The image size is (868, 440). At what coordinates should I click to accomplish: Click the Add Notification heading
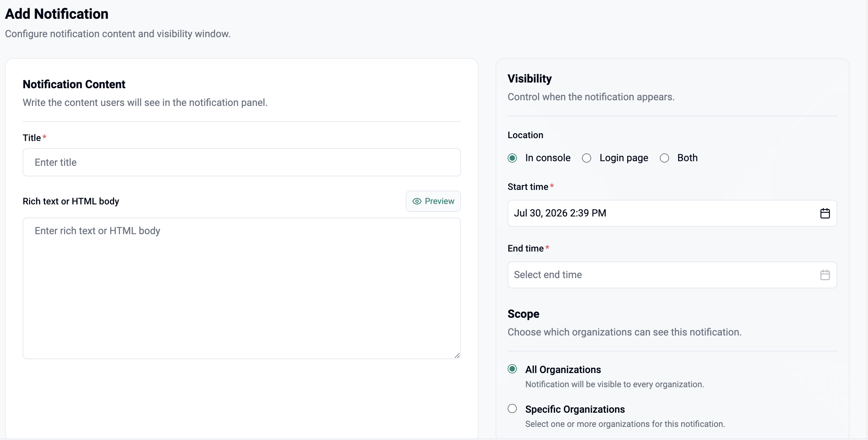(57, 14)
